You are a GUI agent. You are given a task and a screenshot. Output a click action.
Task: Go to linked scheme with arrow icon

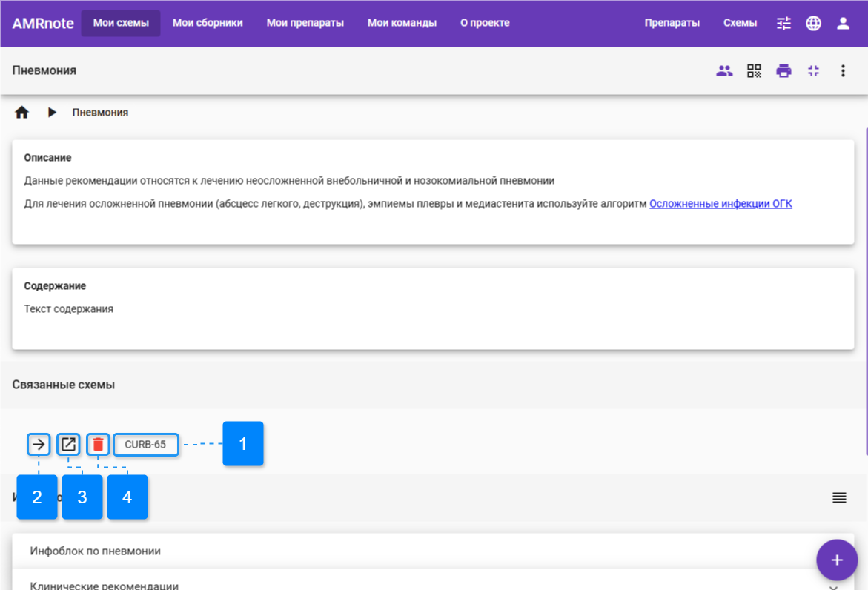click(39, 445)
